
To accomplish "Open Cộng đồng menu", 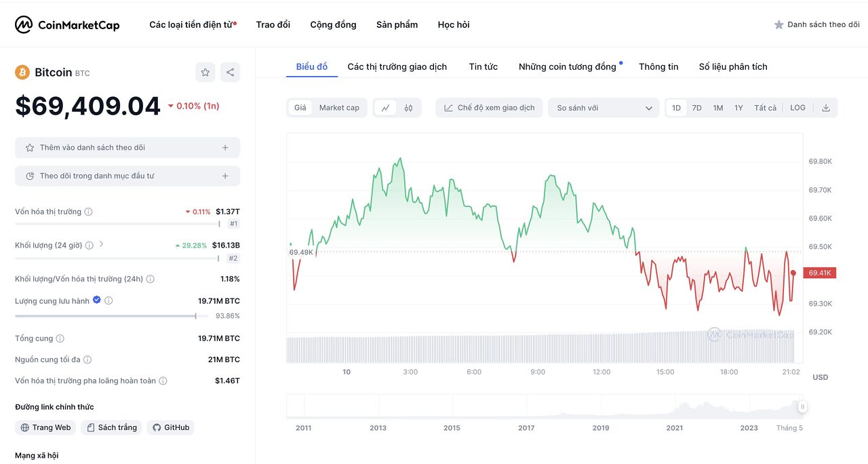I will point(333,25).
